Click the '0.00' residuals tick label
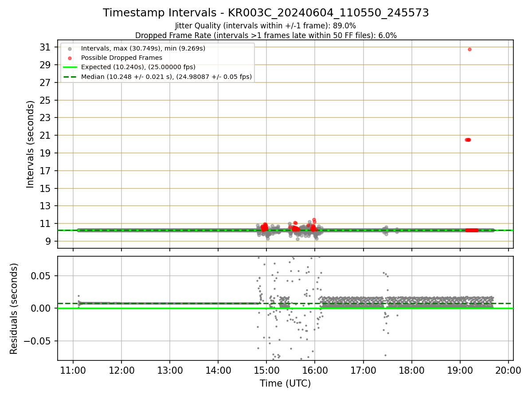This screenshot has width=532, height=399. tap(41, 309)
